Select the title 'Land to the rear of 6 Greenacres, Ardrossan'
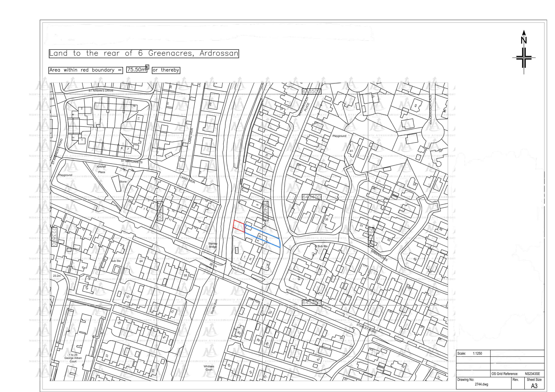The height and width of the screenshot is (392, 555). point(144,53)
